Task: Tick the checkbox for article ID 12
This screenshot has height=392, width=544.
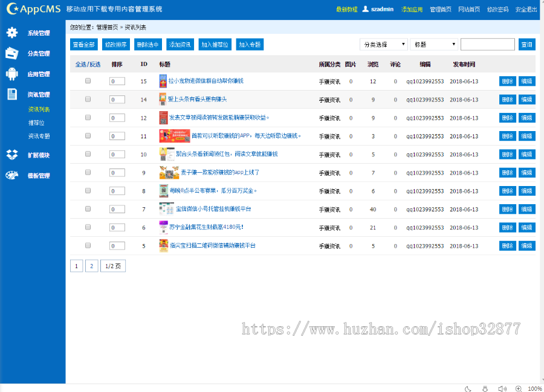Action: click(88, 118)
